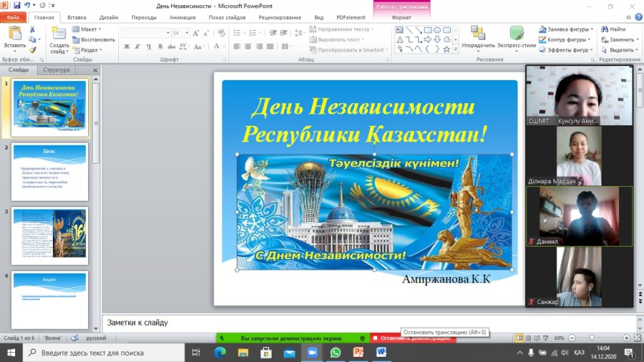The width and height of the screenshot is (644, 362).
Task: Click the Найти find button
Action: click(x=613, y=29)
